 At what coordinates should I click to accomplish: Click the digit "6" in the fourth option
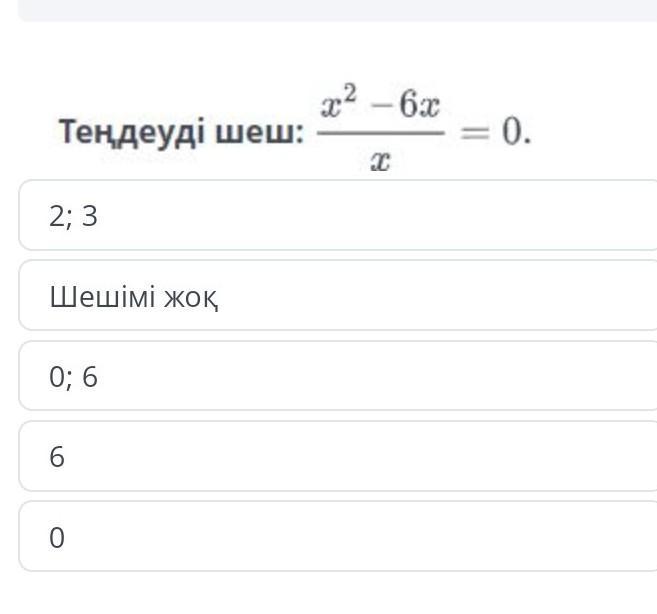(x=57, y=457)
